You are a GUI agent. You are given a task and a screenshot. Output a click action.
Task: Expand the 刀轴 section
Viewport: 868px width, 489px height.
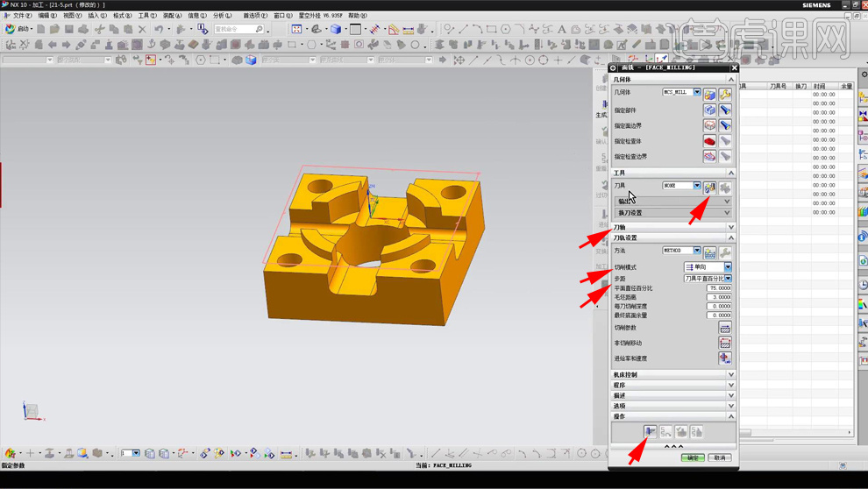pos(673,227)
